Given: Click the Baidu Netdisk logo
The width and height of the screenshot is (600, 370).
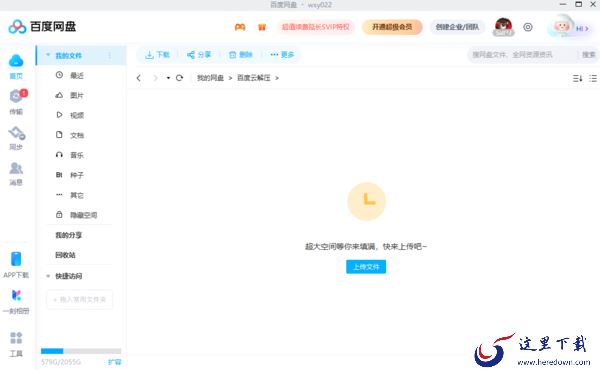Looking at the screenshot, I should [x=42, y=26].
